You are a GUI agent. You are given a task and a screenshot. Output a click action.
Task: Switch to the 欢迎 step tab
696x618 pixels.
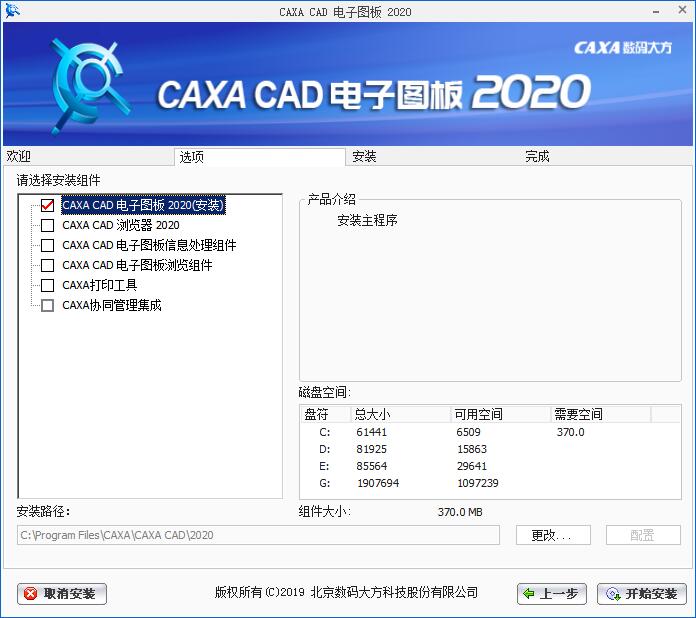(88, 156)
